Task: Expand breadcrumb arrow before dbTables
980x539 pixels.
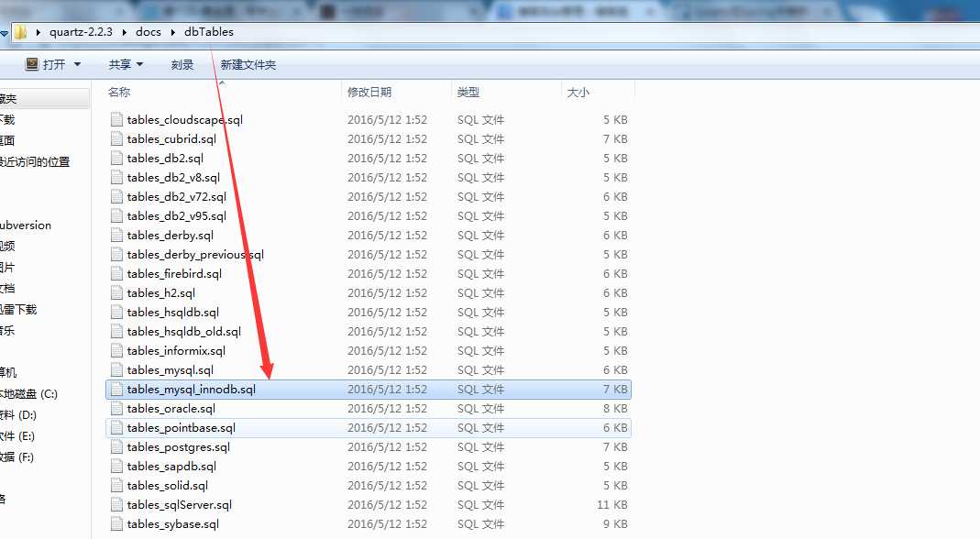Action: click(173, 32)
